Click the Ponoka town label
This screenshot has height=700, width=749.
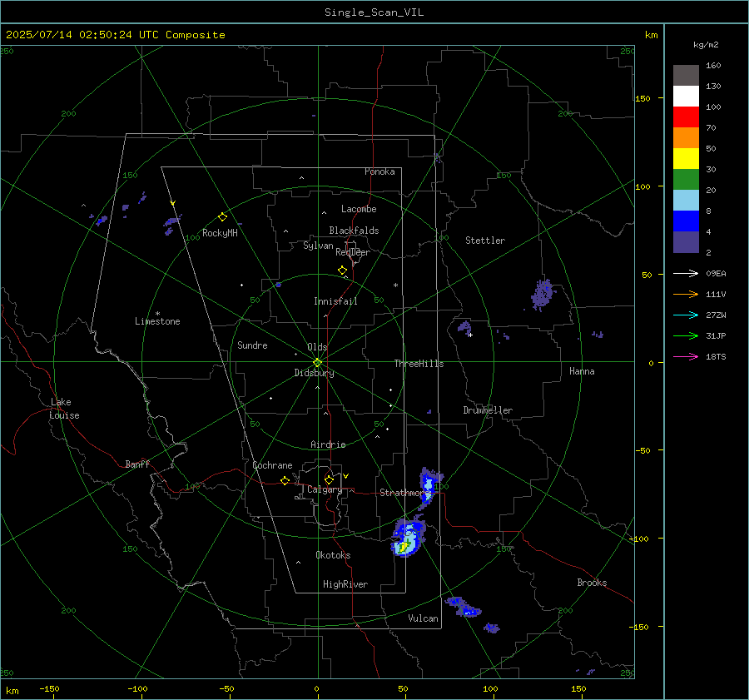pyautogui.click(x=379, y=171)
